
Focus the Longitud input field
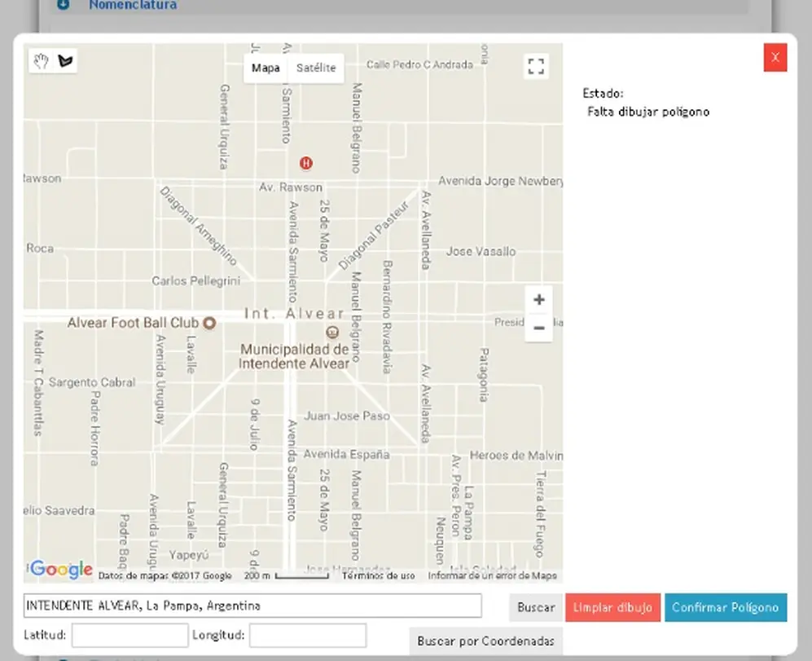[308, 635]
